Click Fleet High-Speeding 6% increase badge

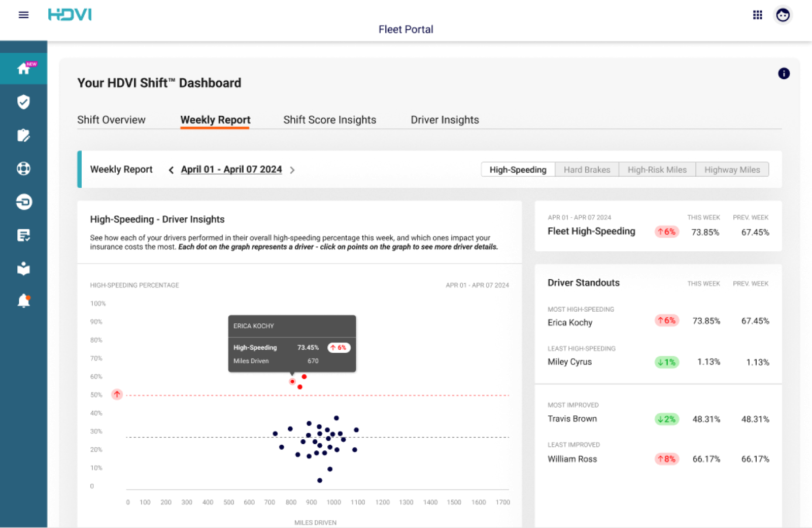(667, 232)
